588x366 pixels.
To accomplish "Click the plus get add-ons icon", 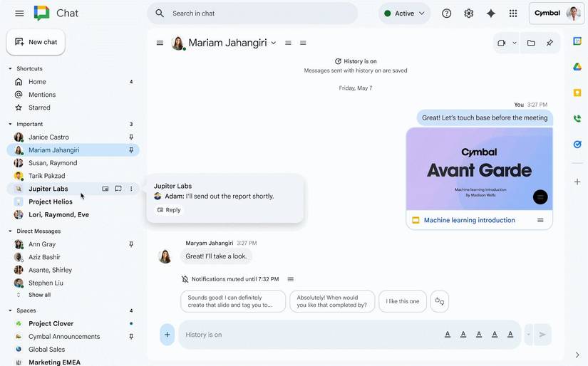I will click(x=577, y=182).
